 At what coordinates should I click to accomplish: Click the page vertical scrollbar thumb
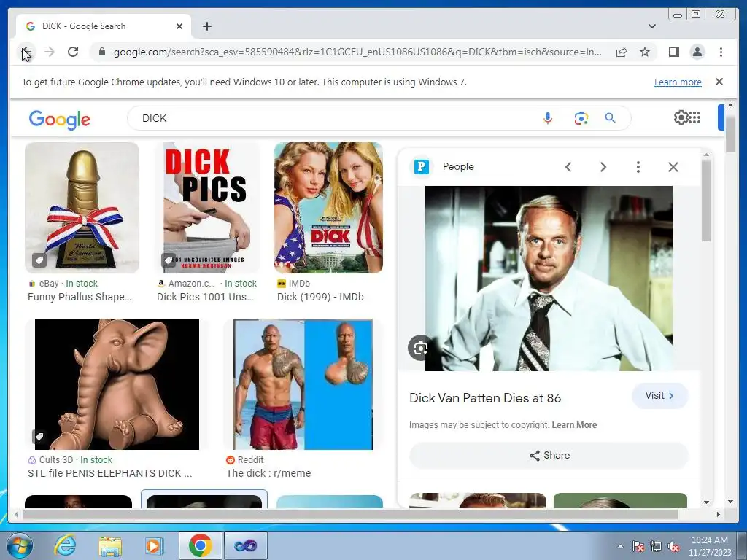730,134
